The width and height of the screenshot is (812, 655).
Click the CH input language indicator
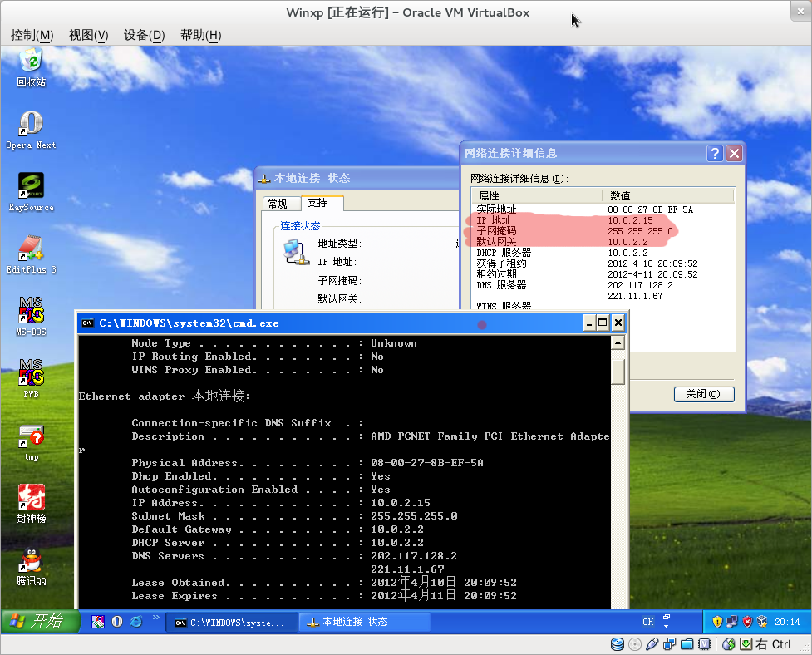[x=647, y=622]
